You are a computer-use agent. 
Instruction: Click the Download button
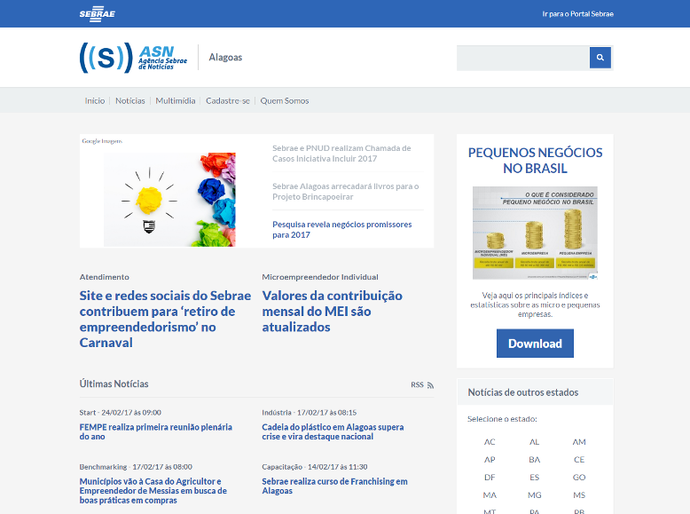pyautogui.click(x=535, y=343)
